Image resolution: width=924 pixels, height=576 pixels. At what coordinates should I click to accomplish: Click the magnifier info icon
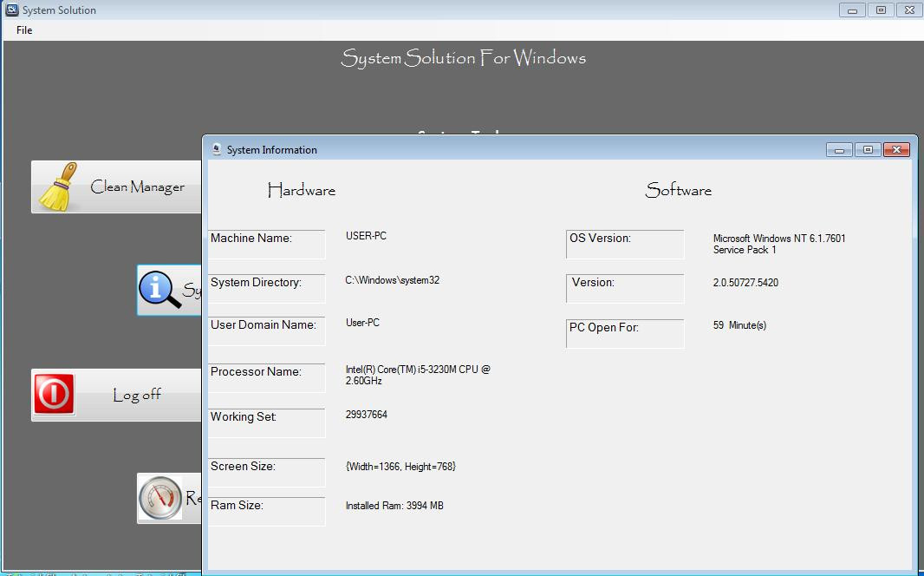[x=159, y=290]
